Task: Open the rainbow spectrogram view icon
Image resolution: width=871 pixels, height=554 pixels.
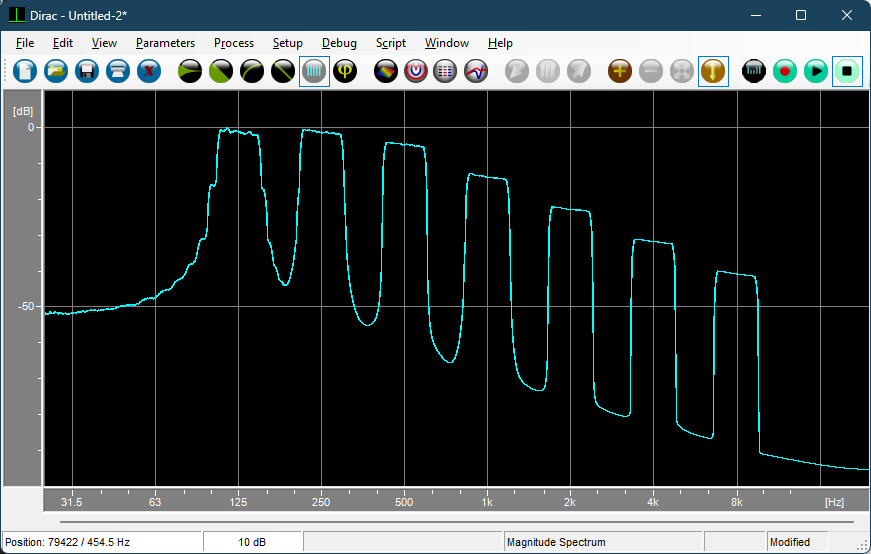Action: point(386,71)
